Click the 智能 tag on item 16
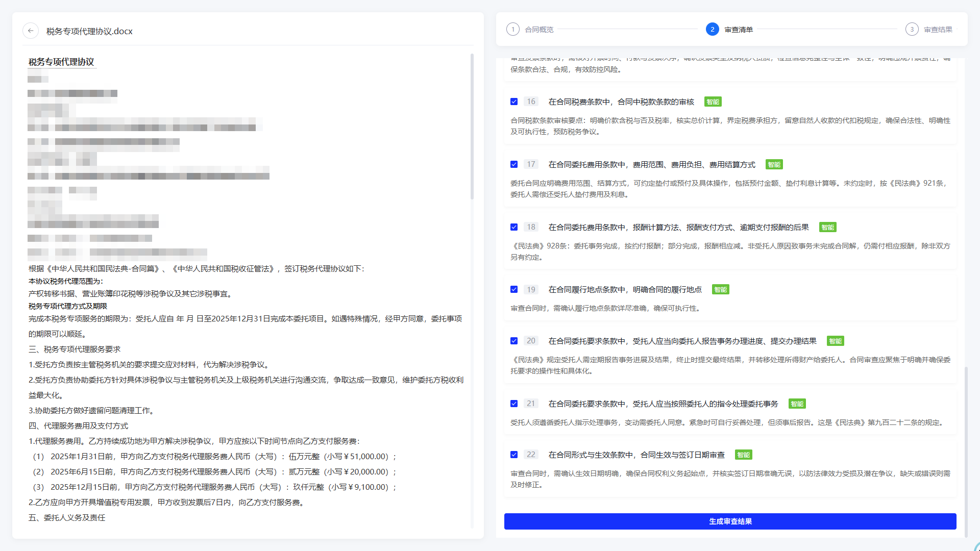The height and width of the screenshot is (551, 980). pyautogui.click(x=713, y=102)
